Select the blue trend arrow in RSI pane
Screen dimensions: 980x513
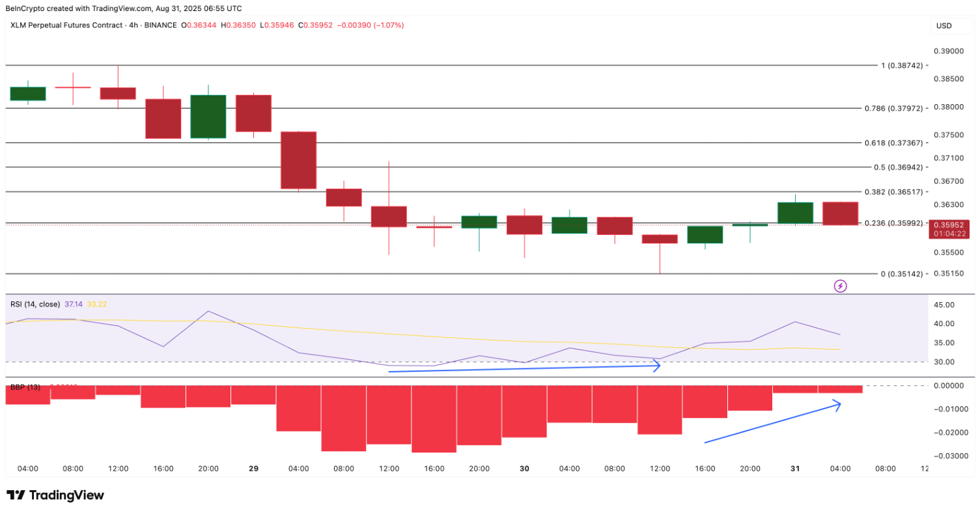(x=524, y=368)
